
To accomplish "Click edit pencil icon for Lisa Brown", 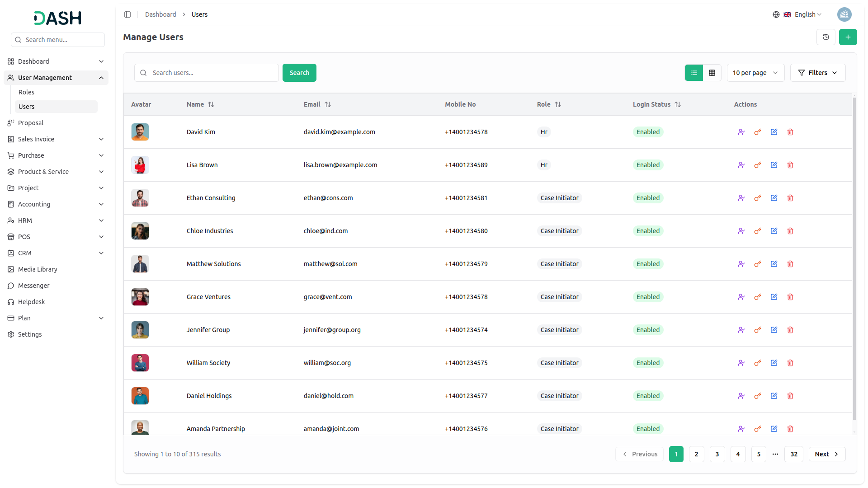I will click(x=774, y=165).
